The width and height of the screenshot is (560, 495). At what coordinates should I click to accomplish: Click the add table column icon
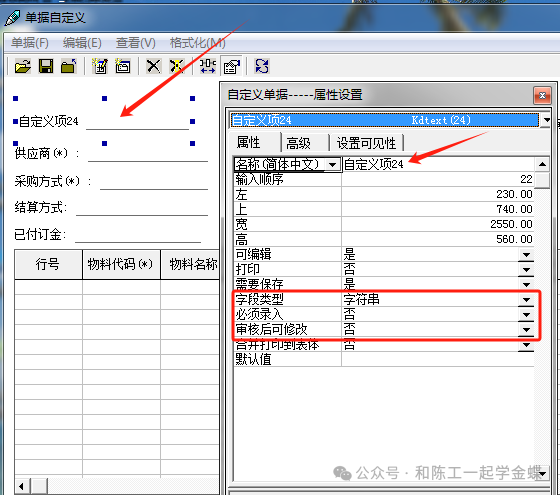pos(123,66)
